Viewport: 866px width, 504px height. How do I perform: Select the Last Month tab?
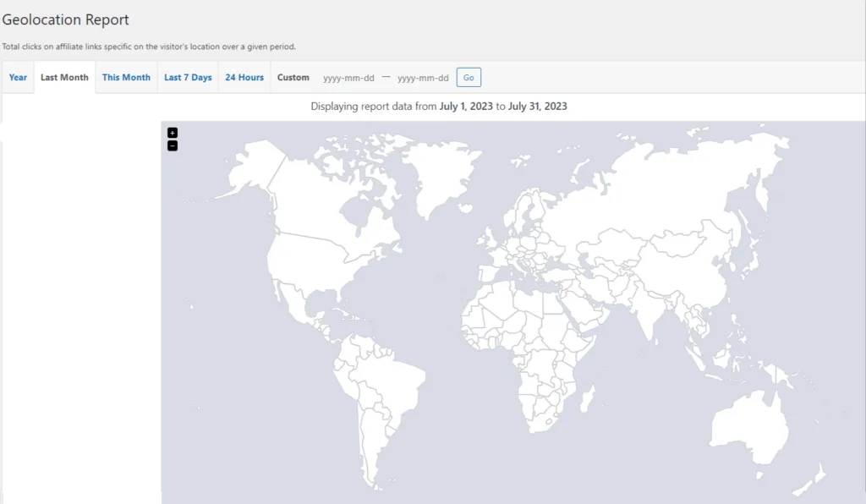pyautogui.click(x=64, y=77)
